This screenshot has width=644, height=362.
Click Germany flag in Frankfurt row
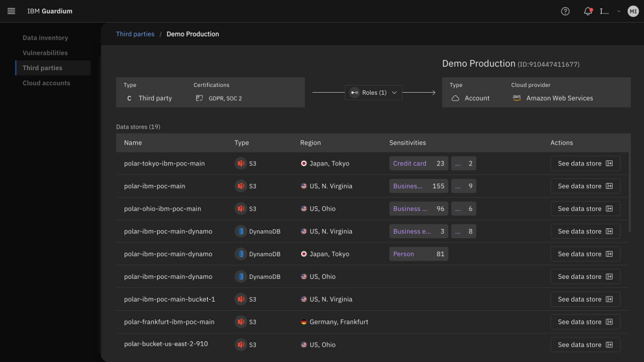(x=304, y=322)
